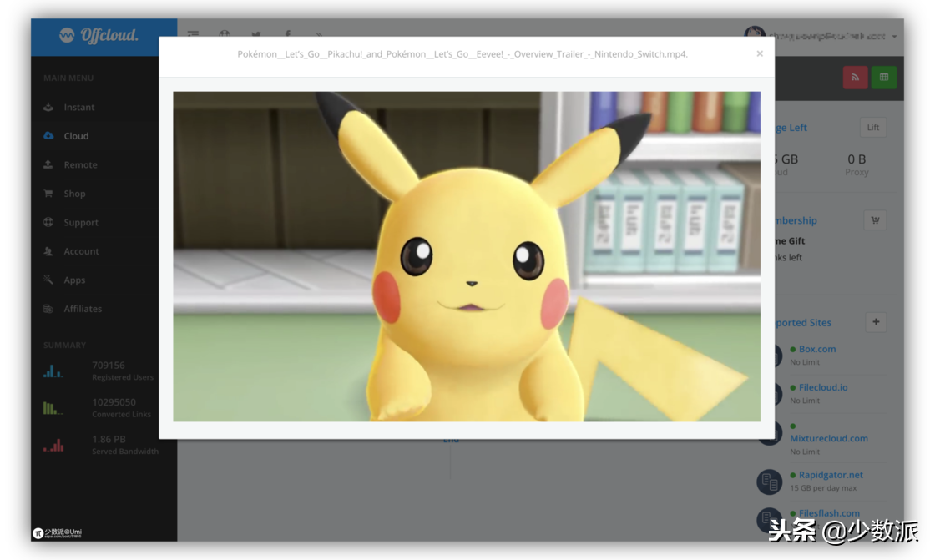This screenshot has width=935, height=560.
Task: Open the Instant menu item
Action: 78,108
